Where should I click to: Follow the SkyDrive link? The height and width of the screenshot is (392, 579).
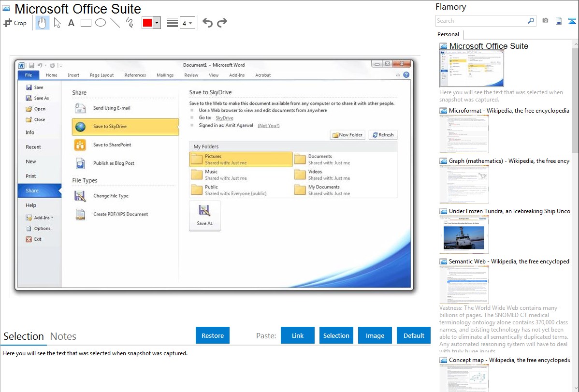(x=224, y=118)
